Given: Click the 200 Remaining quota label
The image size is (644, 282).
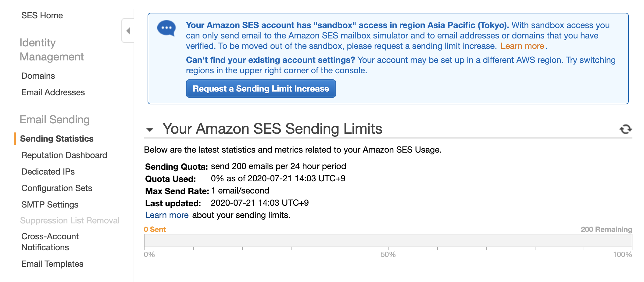Looking at the screenshot, I should (x=606, y=230).
